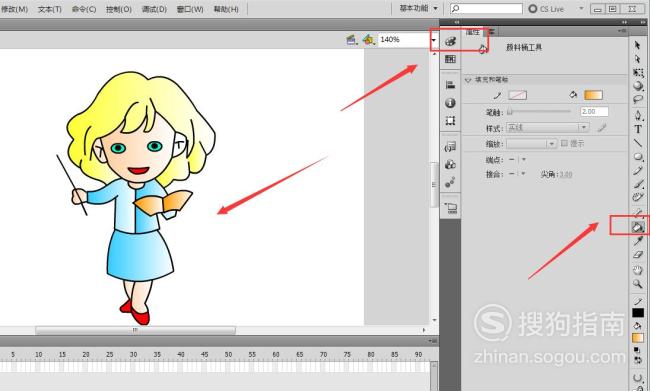This screenshot has height=391, width=650.
Task: Open the 基本功能 workspace switcher
Action: coord(418,8)
